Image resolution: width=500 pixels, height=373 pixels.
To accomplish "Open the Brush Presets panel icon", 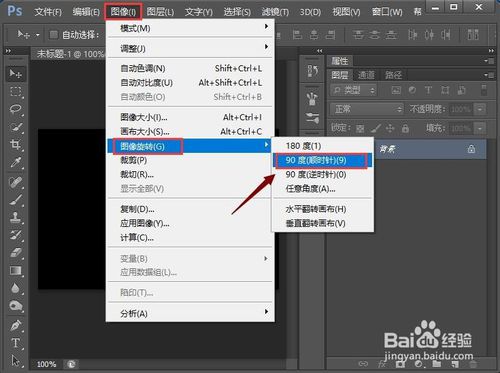I will click(x=312, y=99).
